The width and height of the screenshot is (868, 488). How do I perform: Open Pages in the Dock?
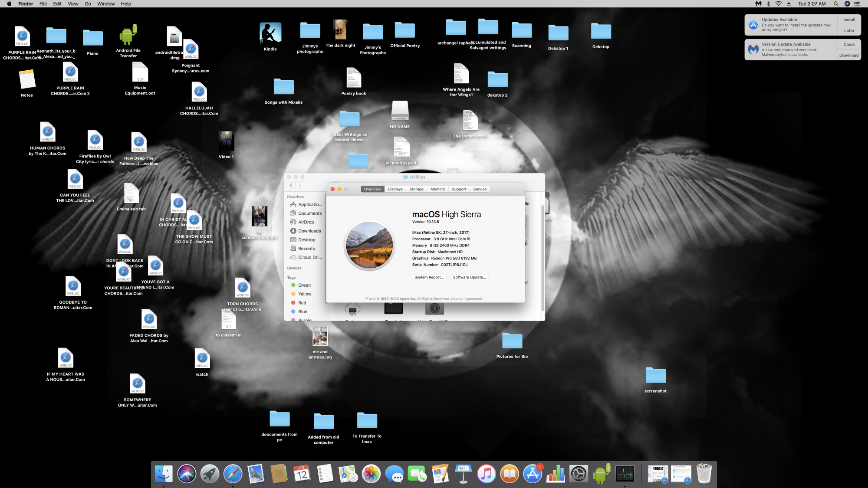pyautogui.click(x=441, y=474)
